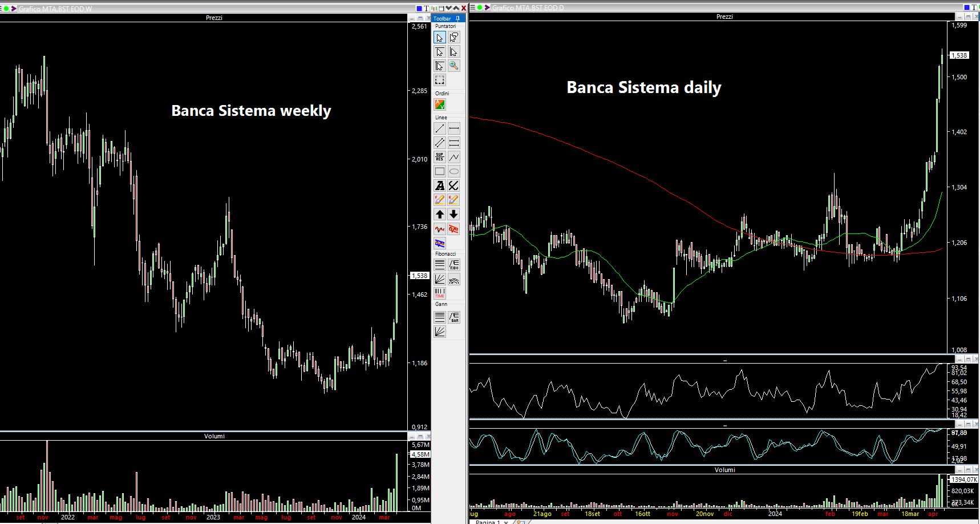The width and height of the screenshot is (980, 524).
Task: Select the vertical crosshair pointer tool
Action: (453, 52)
